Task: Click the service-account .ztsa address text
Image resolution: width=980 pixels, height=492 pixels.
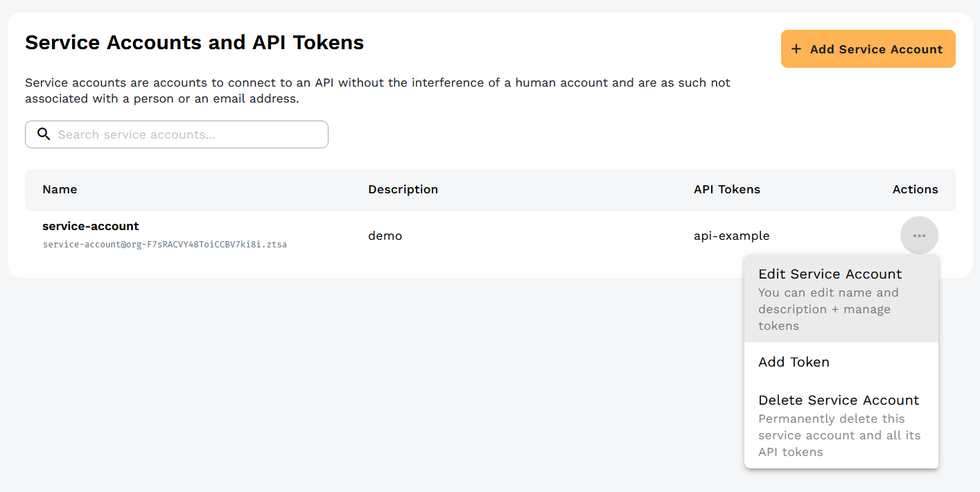Action: pyautogui.click(x=164, y=245)
